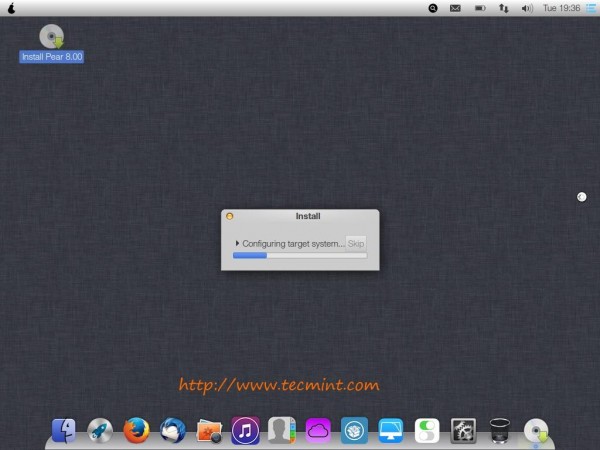Open the pear logo main menu
Screen dimensions: 600x450
coord(11,8)
